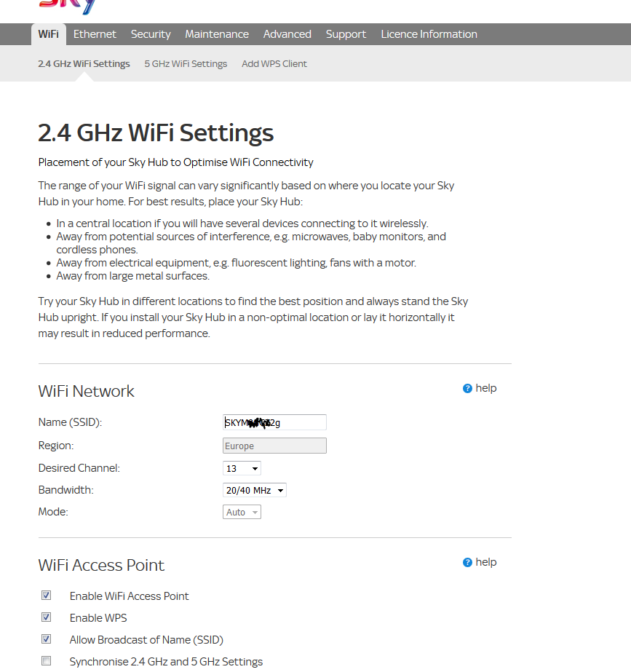Click the WiFi Access Point help icon

pos(467,563)
